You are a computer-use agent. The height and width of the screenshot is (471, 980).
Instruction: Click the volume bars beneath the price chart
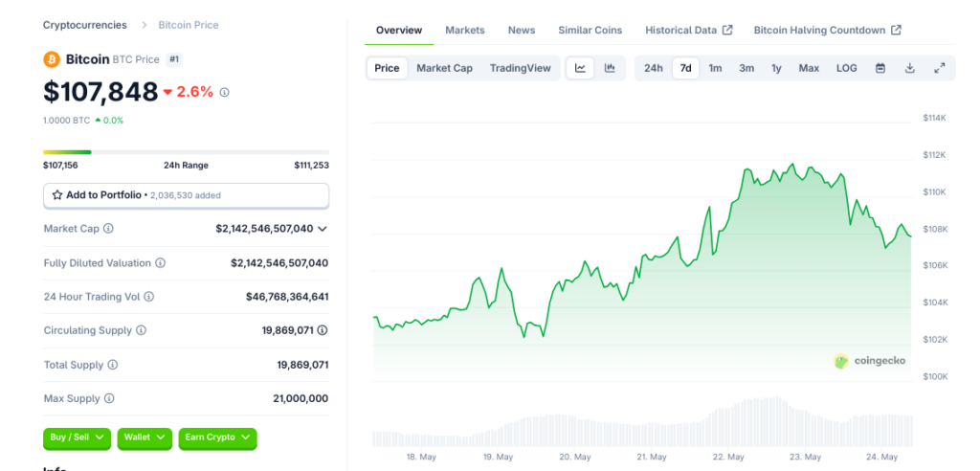click(x=642, y=422)
